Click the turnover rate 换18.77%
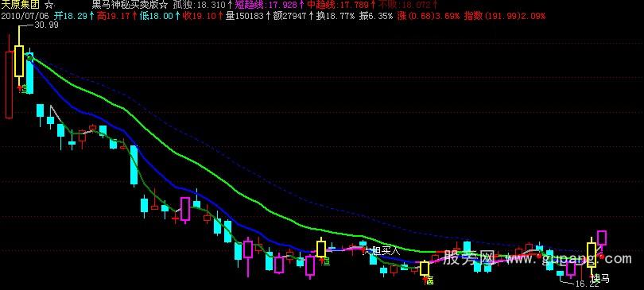The height and width of the screenshot is (290, 644). tap(335, 17)
